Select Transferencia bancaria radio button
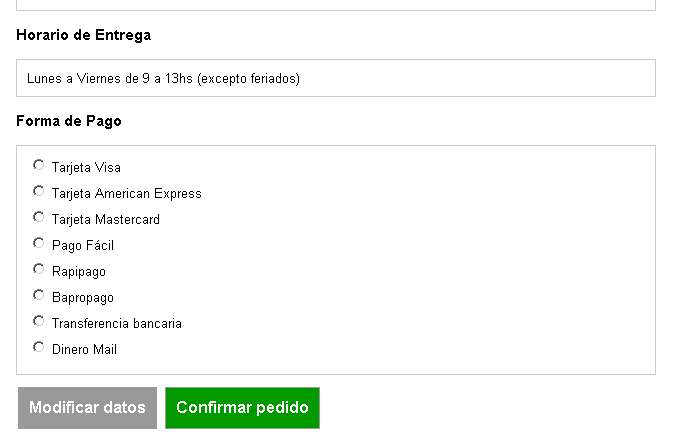 point(39,321)
